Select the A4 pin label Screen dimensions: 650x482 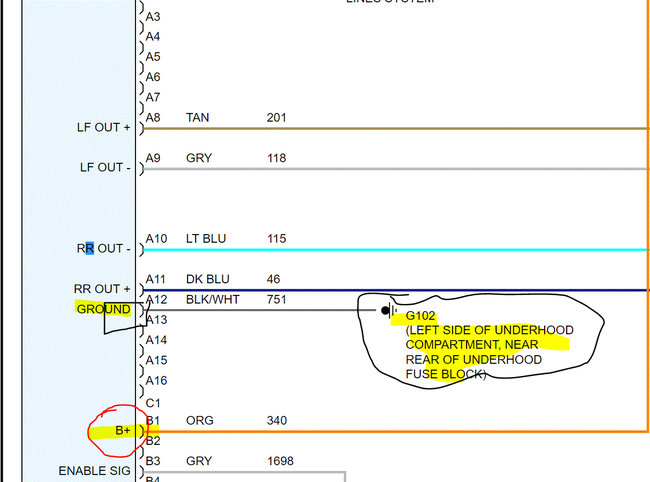(x=153, y=36)
